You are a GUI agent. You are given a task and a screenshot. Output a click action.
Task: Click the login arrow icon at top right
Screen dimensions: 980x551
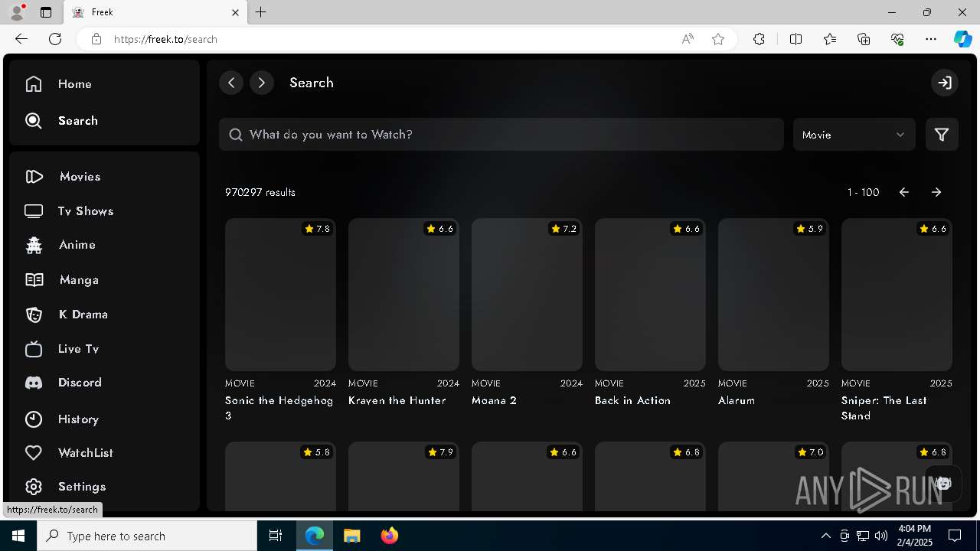[945, 83]
